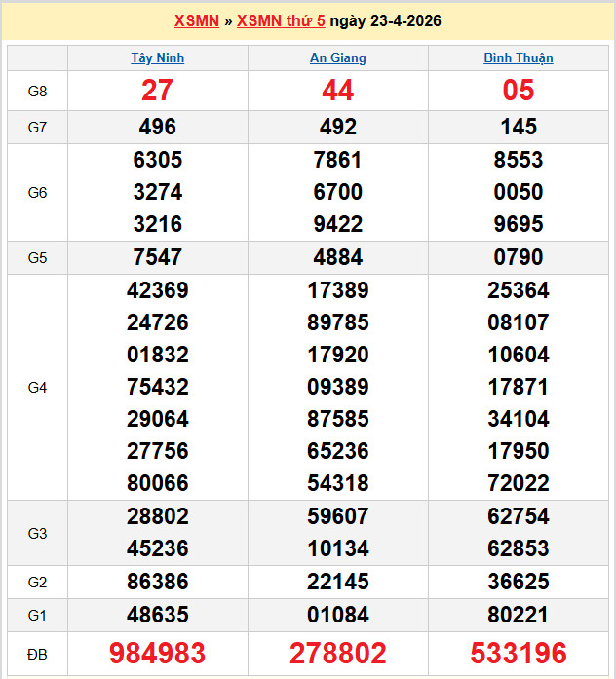Click the G2 result 22145
This screenshot has height=679, width=616.
(x=338, y=582)
